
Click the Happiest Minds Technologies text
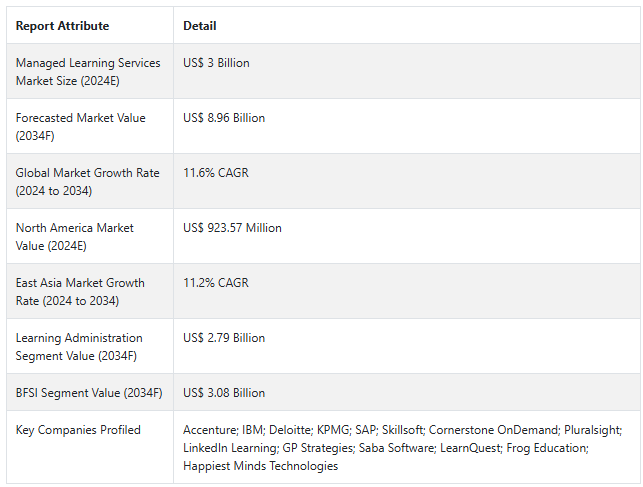260,466
